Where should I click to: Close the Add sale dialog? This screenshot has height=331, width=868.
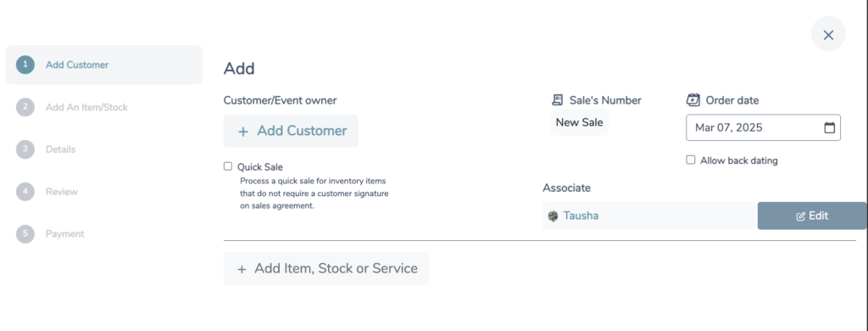[x=828, y=35]
